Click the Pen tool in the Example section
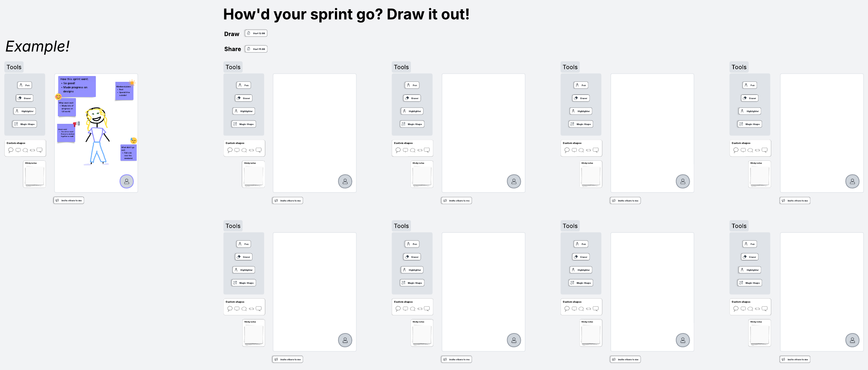This screenshot has width=868, height=370. [x=25, y=85]
